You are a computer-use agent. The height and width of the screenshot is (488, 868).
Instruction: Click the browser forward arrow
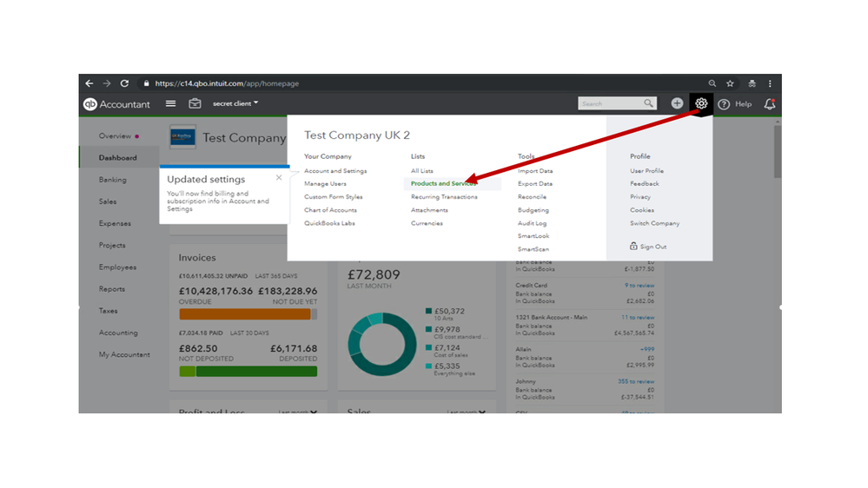click(107, 83)
